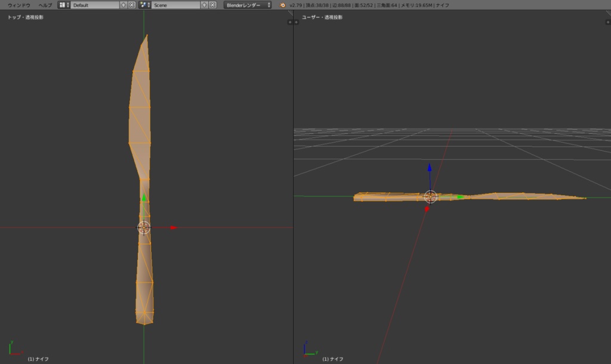Browse screen layouts via the layout icon
The height and width of the screenshot is (364, 611).
(x=63, y=5)
